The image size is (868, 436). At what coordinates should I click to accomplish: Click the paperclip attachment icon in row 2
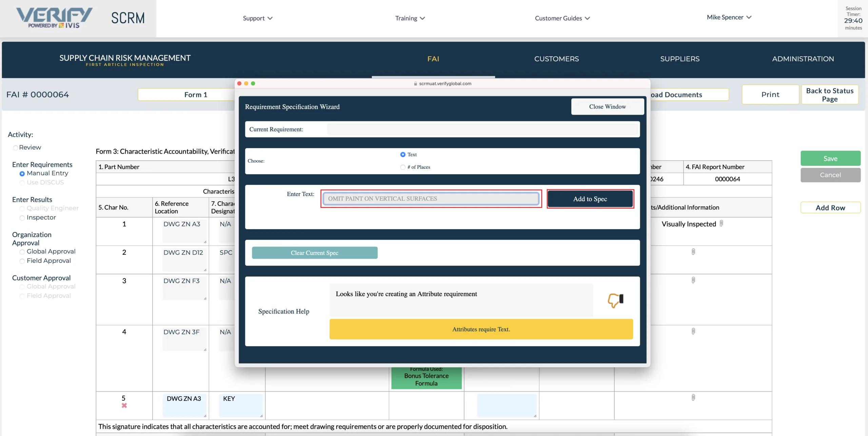[x=693, y=252]
